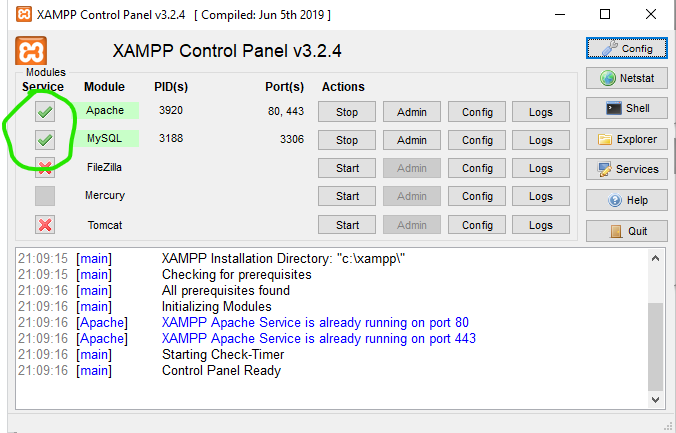Toggle Tomcat service install mark
The image size is (676, 433).
pyautogui.click(x=45, y=225)
